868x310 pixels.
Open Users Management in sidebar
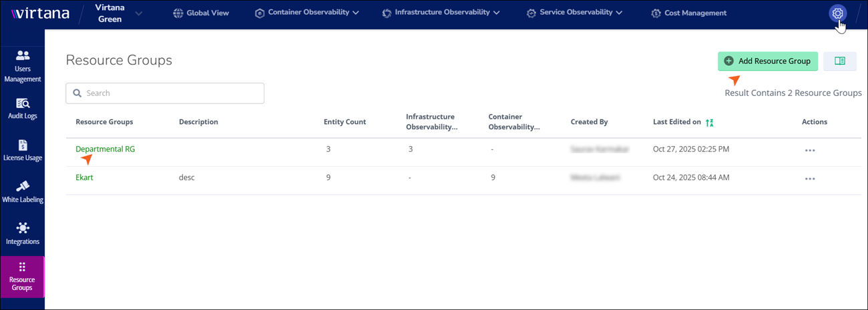[x=23, y=66]
